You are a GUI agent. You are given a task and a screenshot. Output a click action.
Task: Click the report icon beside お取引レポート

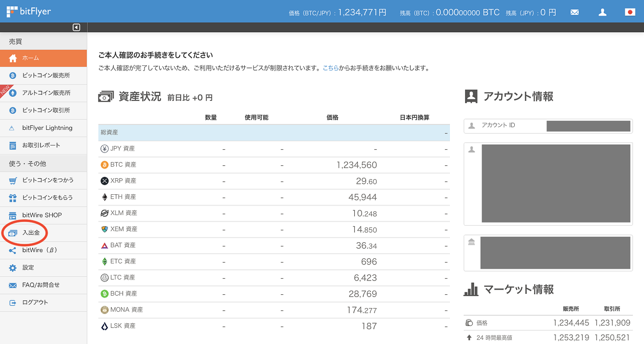tap(13, 146)
